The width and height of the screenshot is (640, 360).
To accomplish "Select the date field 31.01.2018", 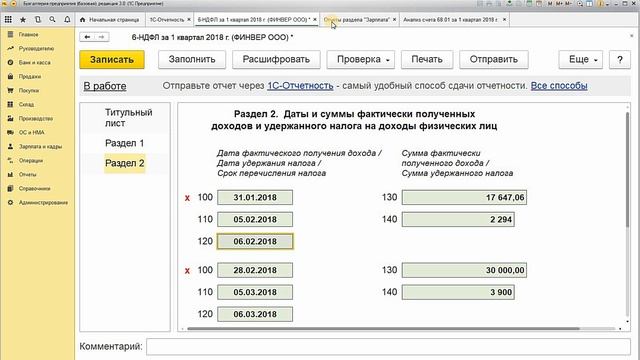I will coord(255,198).
